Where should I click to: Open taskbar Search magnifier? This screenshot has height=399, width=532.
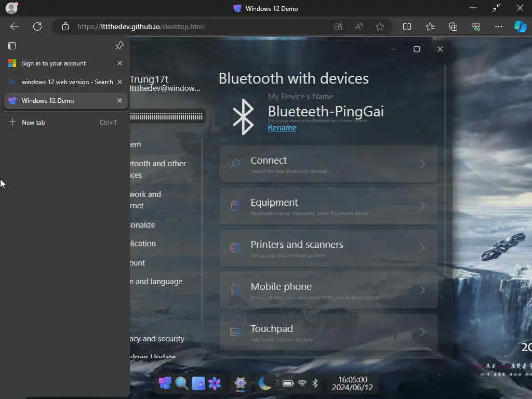(x=181, y=383)
